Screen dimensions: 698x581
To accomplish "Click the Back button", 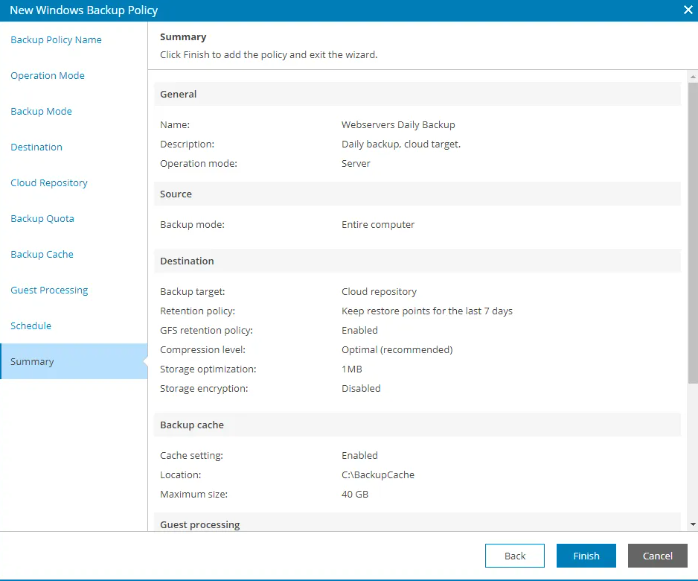I will (x=514, y=556).
